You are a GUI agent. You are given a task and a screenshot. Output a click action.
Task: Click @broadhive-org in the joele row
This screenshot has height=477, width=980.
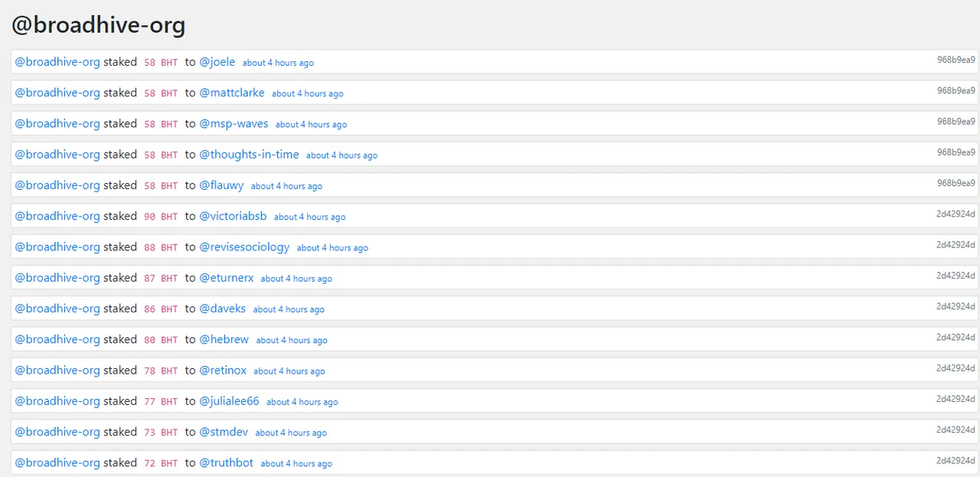pyautogui.click(x=57, y=62)
